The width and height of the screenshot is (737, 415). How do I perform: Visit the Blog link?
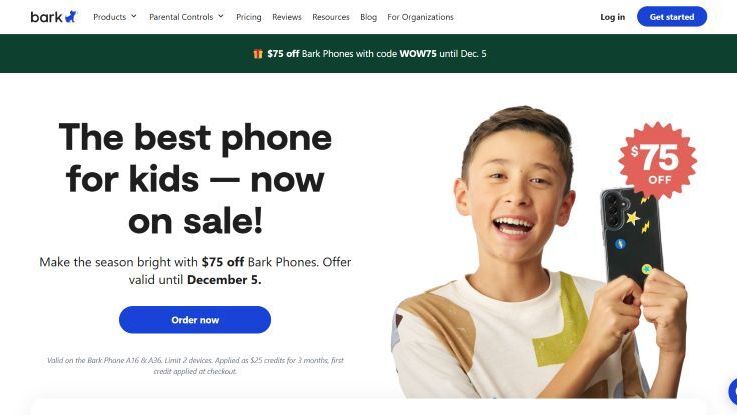tap(368, 17)
